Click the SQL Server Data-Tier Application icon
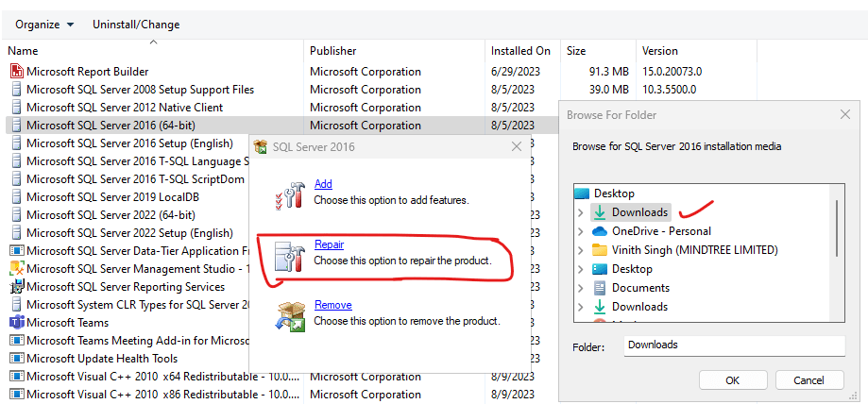The height and width of the screenshot is (404, 868). click(x=17, y=251)
